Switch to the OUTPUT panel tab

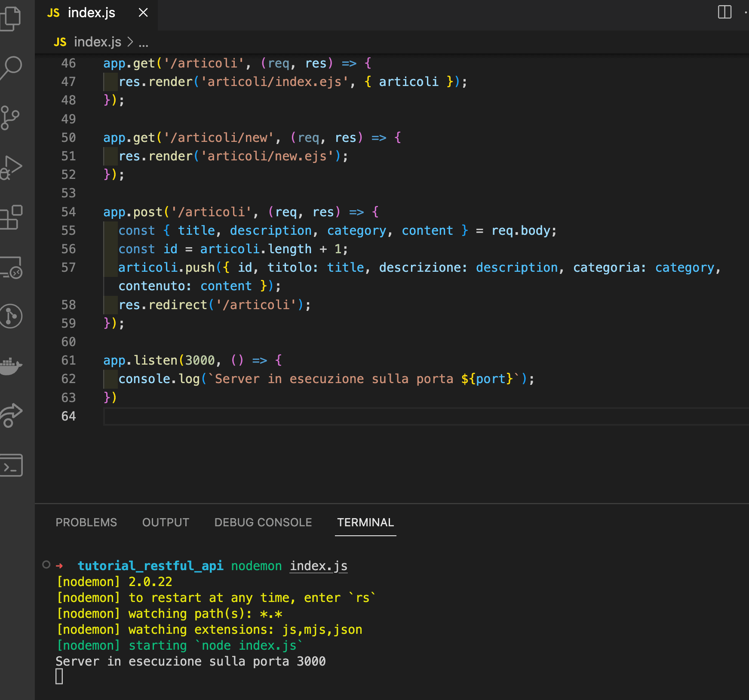pos(166,522)
